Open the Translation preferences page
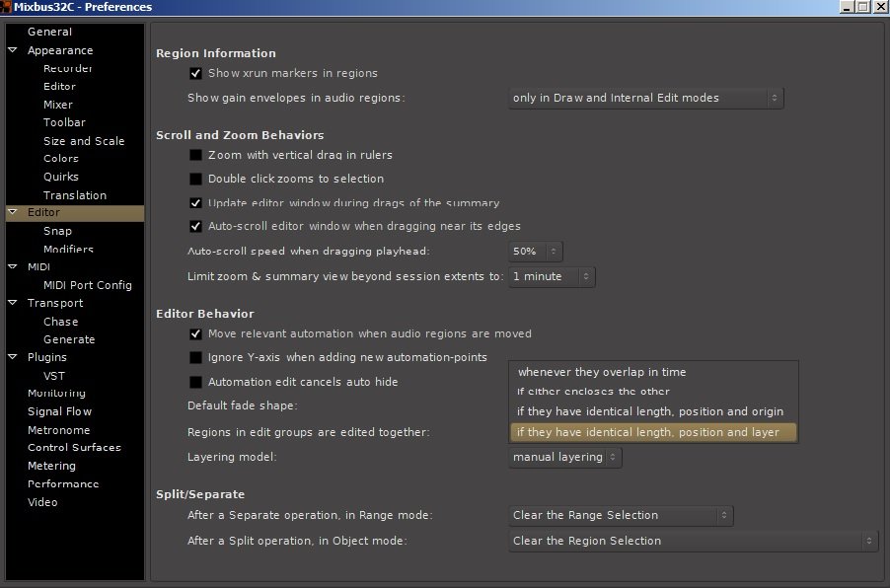Image resolution: width=890 pixels, height=588 pixels. point(75,195)
